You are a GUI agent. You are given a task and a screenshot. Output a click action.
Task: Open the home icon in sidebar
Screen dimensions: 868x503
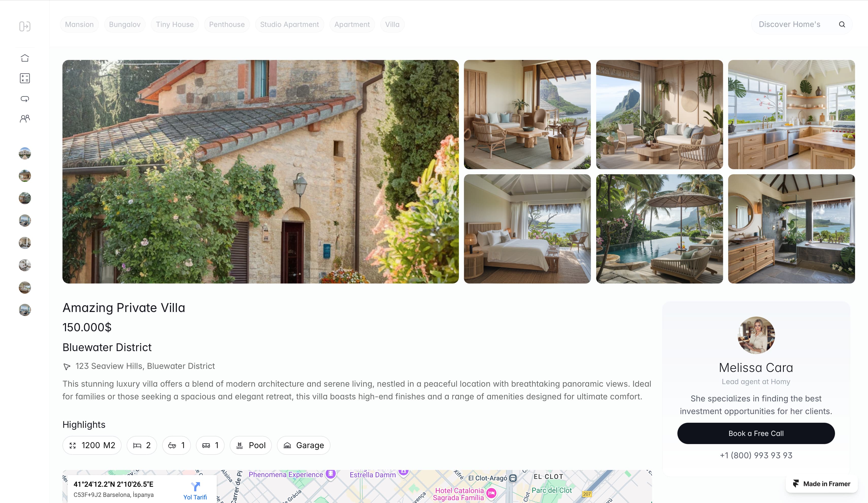(x=25, y=58)
